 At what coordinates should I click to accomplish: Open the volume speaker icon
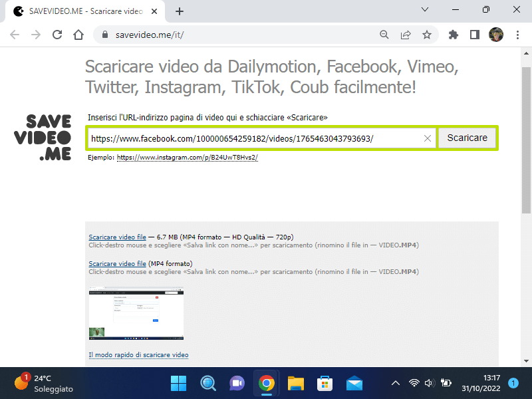tap(429, 383)
